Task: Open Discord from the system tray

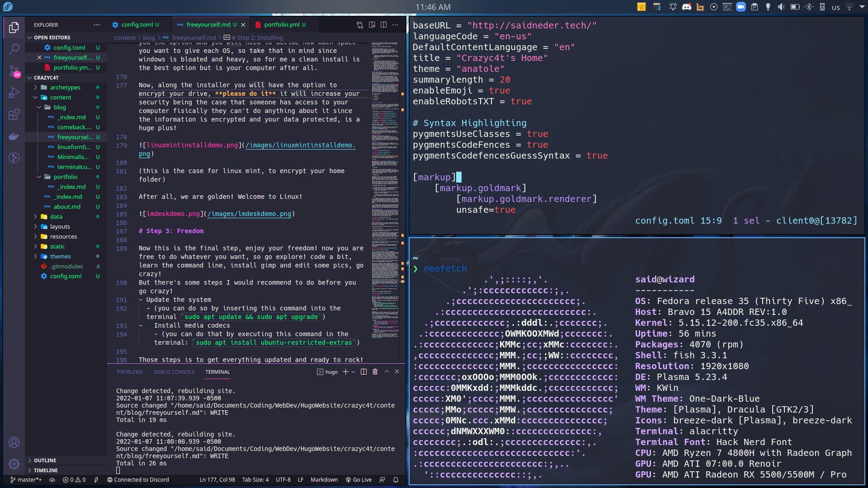Action: coord(687,7)
